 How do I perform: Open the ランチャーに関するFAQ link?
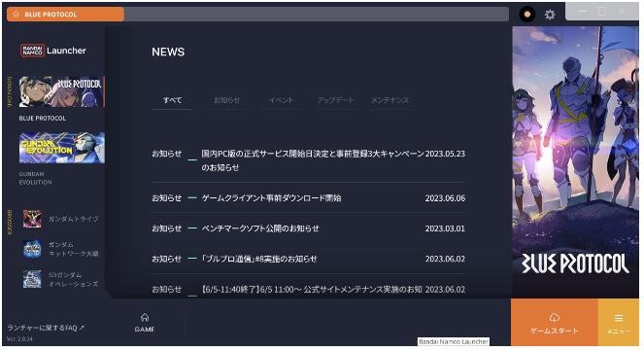pyautogui.click(x=46, y=328)
